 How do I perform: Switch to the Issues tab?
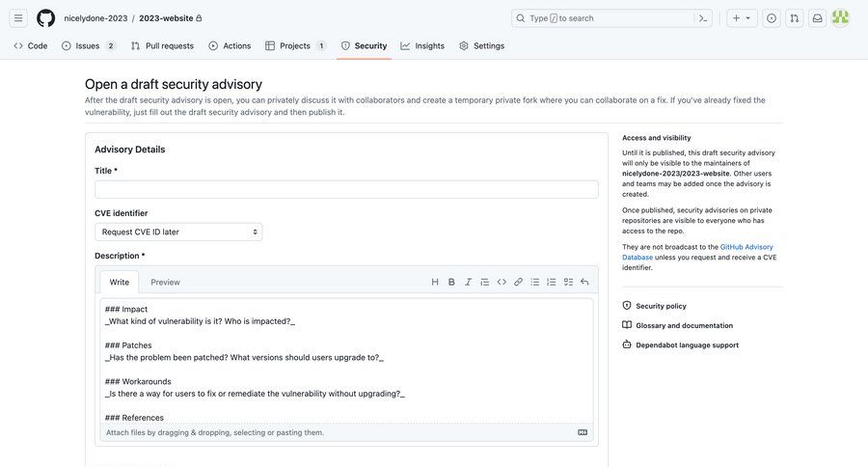click(x=89, y=46)
